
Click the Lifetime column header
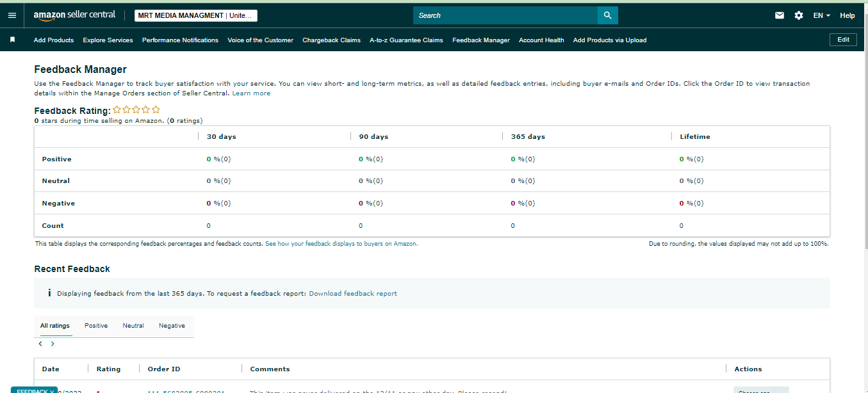coord(695,136)
